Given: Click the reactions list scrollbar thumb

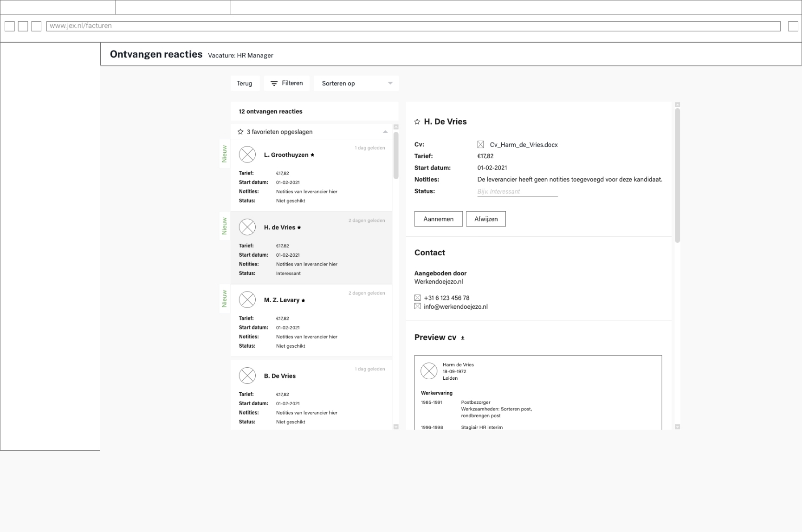Looking at the screenshot, I should 396,156.
